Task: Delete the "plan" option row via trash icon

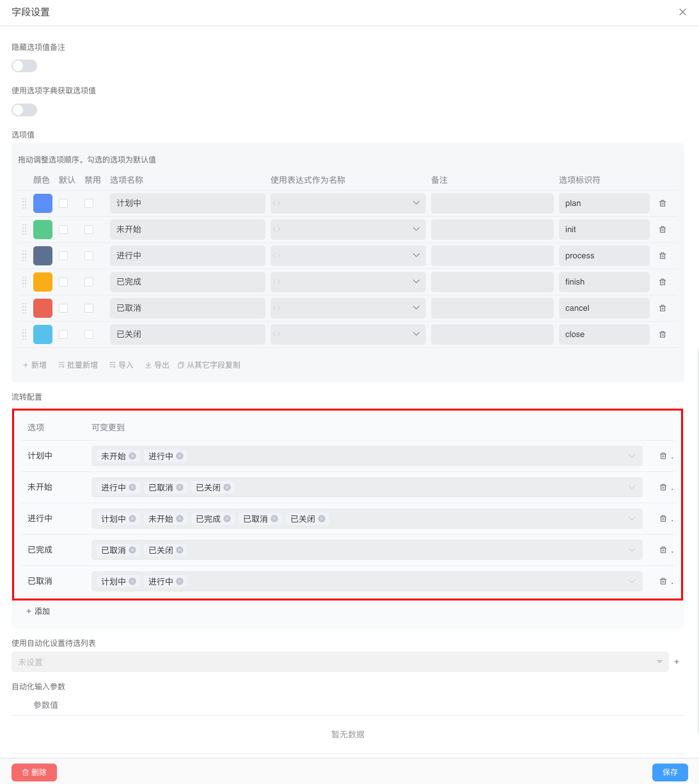Action: (x=663, y=203)
